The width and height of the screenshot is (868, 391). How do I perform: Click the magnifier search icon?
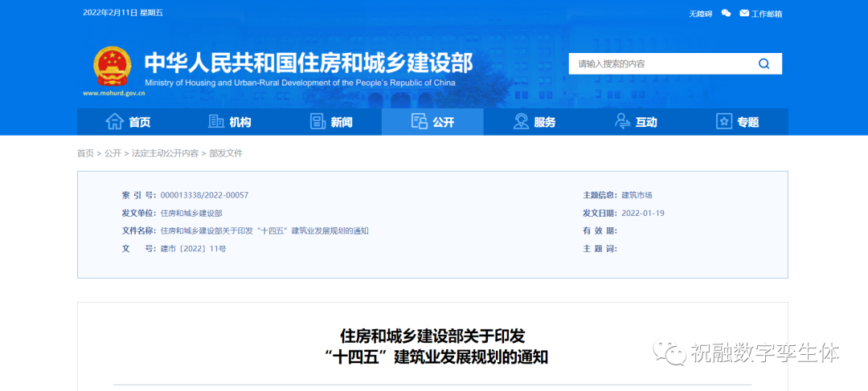click(x=764, y=63)
